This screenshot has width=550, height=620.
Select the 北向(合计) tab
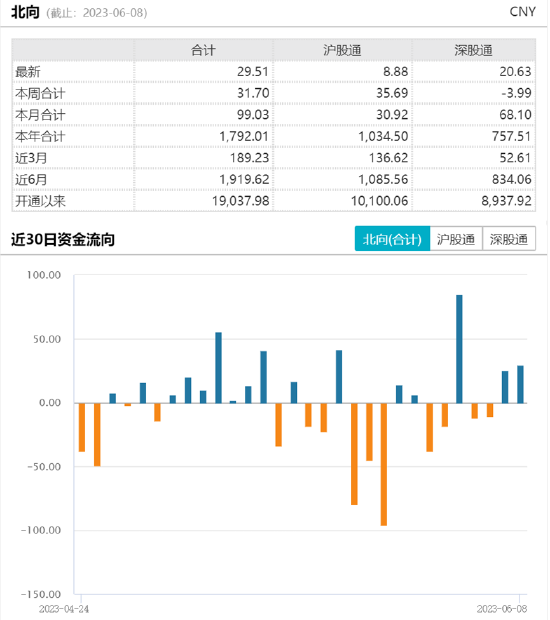pyautogui.click(x=392, y=239)
